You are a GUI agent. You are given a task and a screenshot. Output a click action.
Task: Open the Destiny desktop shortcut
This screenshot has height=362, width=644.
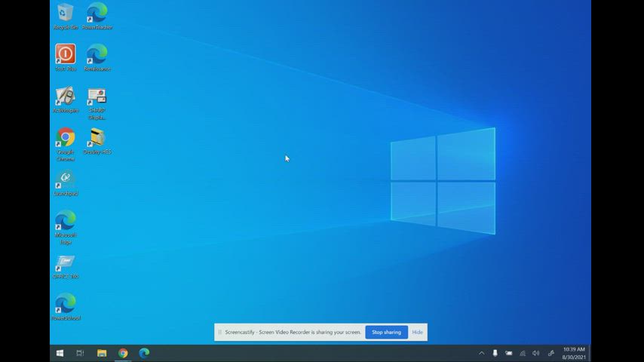point(97,141)
